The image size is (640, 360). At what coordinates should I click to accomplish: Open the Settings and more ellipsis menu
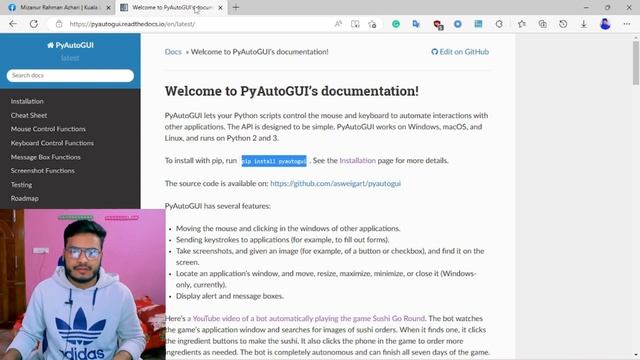tap(627, 24)
